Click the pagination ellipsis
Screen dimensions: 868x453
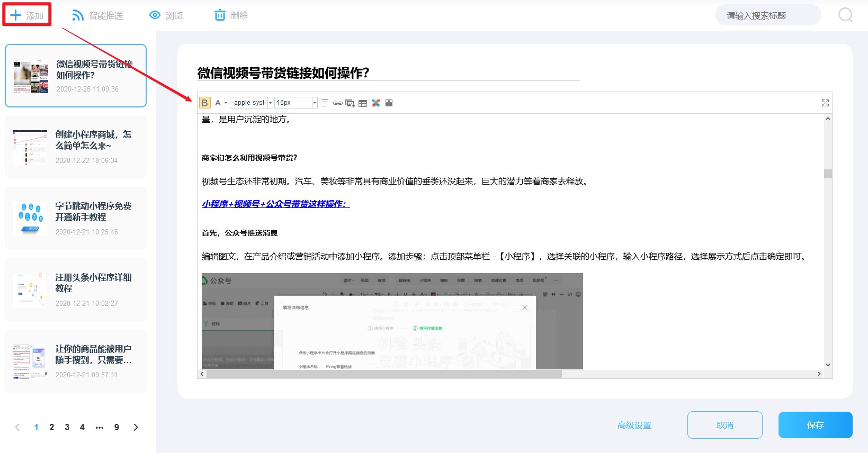tap(100, 427)
